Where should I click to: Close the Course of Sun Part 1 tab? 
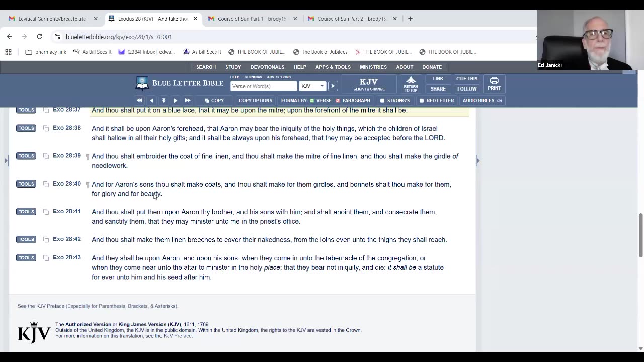(x=295, y=19)
